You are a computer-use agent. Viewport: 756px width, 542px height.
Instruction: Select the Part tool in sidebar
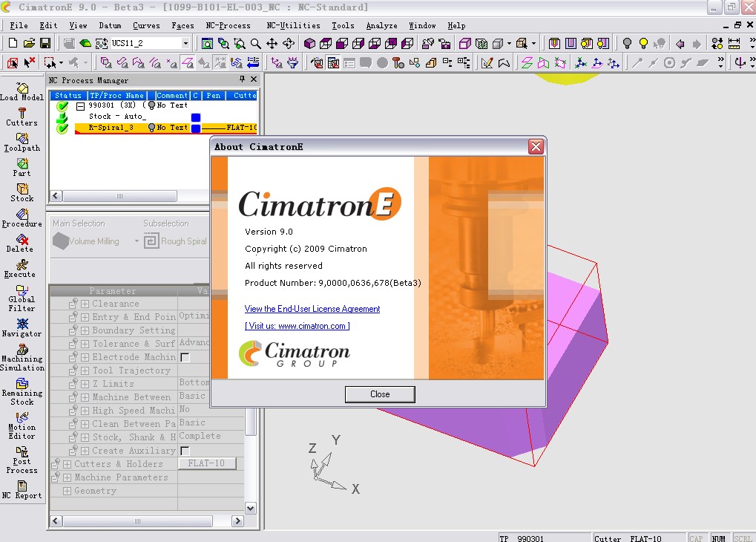click(x=22, y=168)
